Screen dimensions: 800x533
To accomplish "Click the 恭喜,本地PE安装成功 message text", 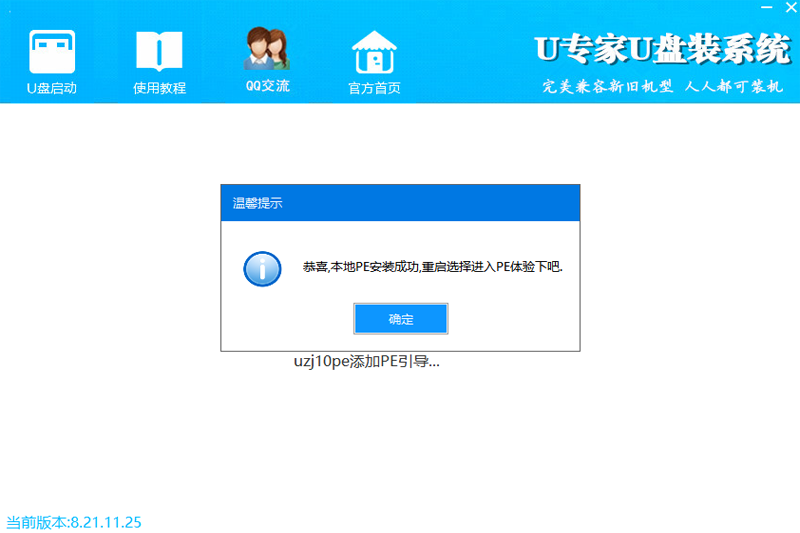I will (x=432, y=268).
